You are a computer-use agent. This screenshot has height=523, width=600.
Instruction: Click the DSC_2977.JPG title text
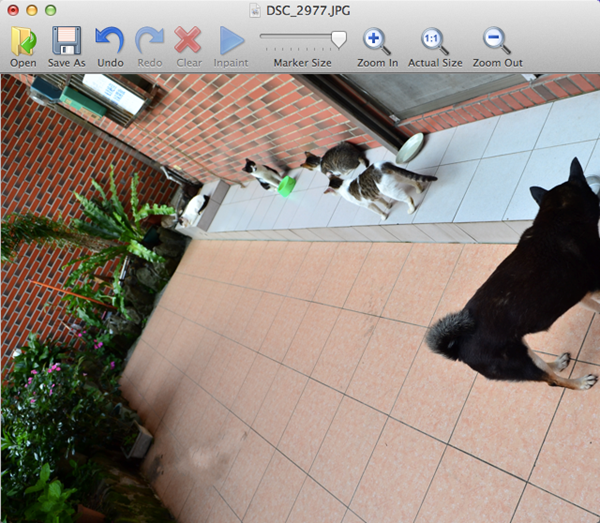click(x=310, y=9)
